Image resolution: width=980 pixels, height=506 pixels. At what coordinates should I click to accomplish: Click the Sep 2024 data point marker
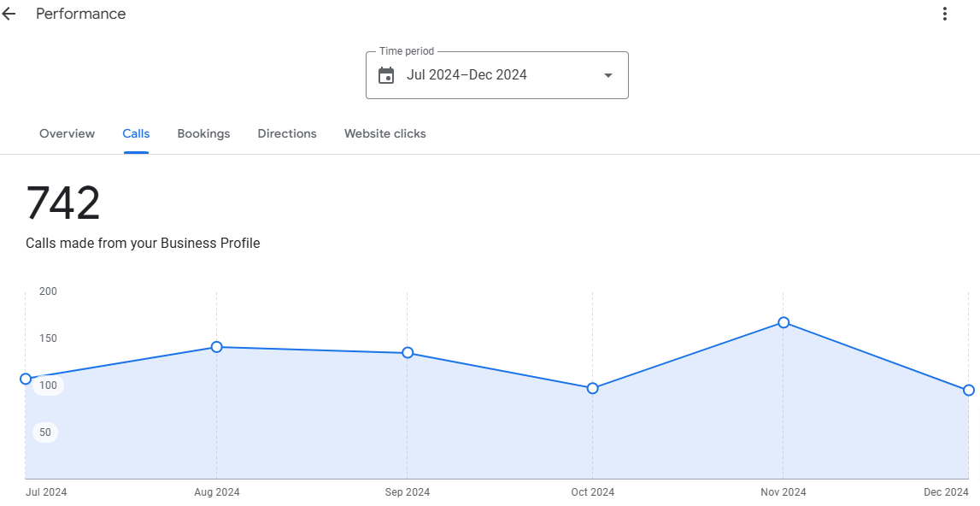pos(408,353)
